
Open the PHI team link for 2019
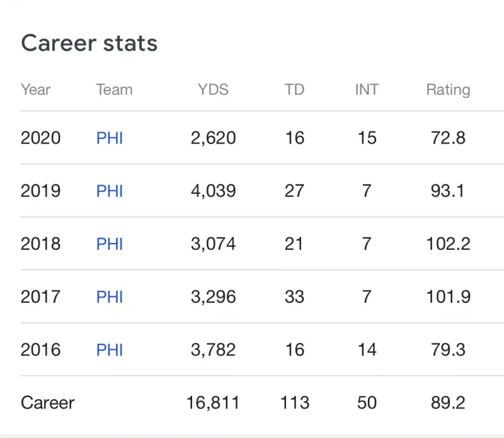110,191
